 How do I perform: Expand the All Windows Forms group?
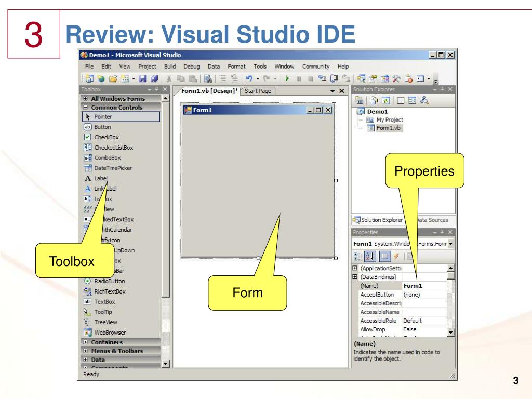[x=86, y=98]
